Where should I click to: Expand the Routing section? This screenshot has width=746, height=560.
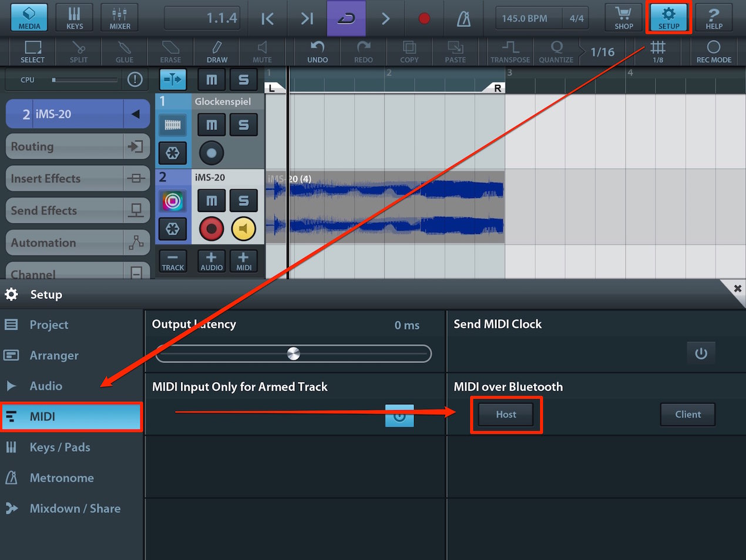click(x=78, y=146)
